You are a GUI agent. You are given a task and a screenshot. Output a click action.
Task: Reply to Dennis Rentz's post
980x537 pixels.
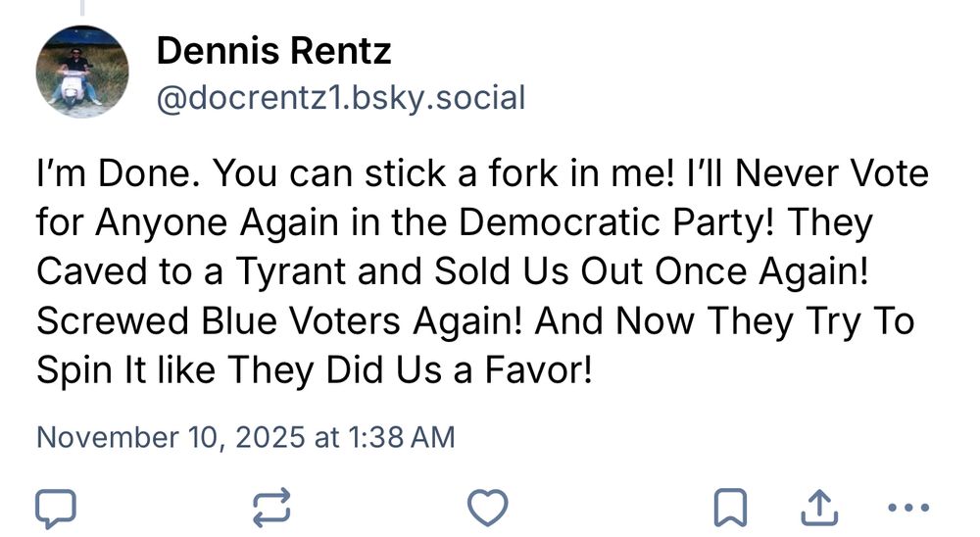tap(55, 507)
